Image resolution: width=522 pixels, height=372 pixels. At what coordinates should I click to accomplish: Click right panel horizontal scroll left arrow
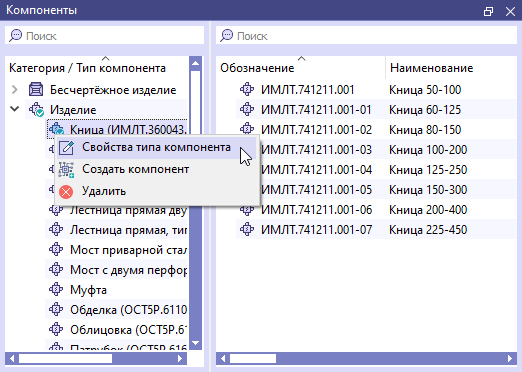coord(223,359)
